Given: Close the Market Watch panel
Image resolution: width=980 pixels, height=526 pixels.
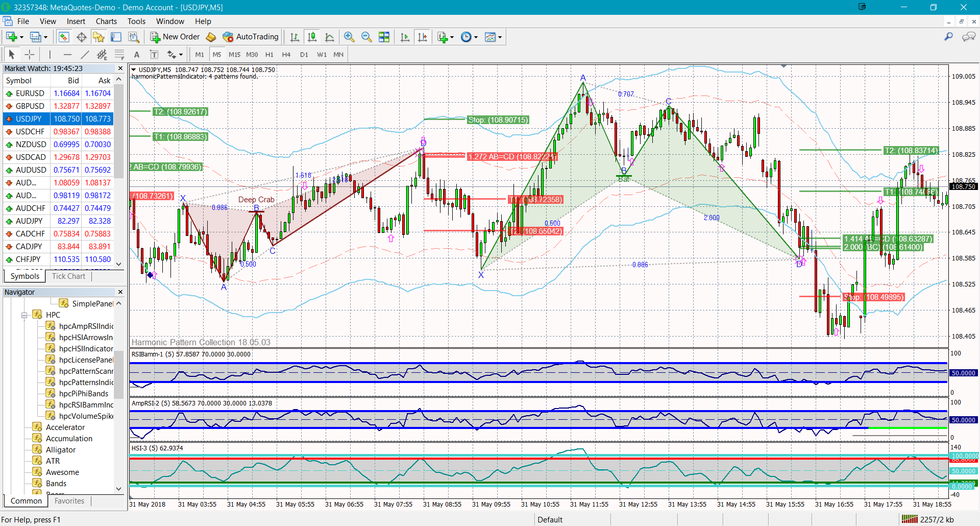Looking at the screenshot, I should pyautogui.click(x=120, y=68).
